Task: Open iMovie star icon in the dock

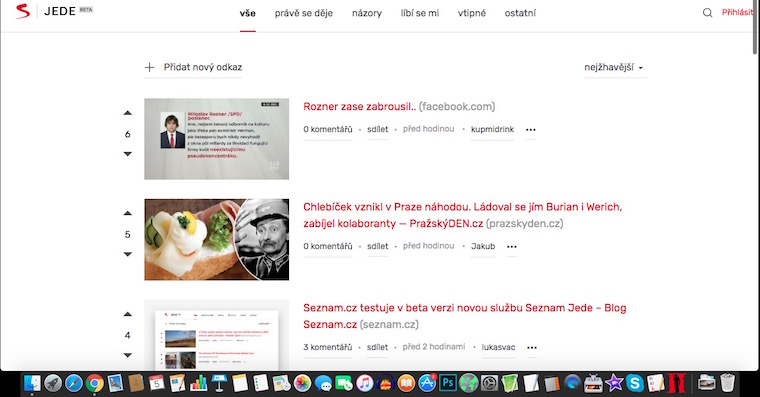Action: (614, 383)
